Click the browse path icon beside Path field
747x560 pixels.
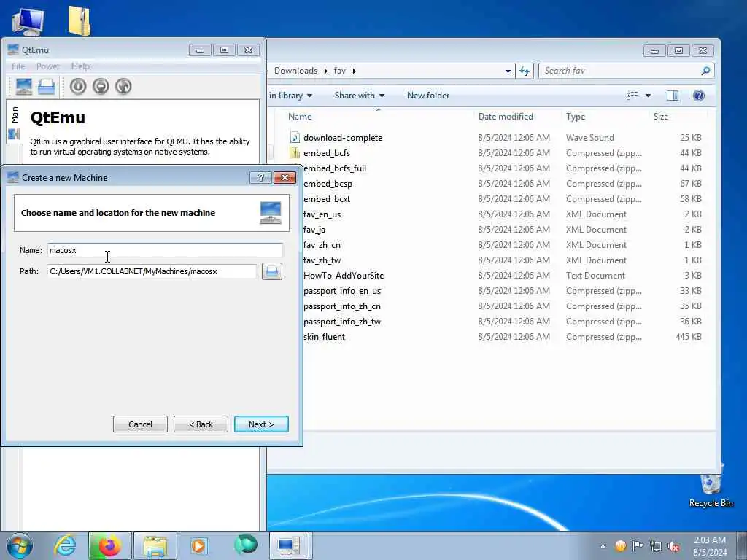[x=271, y=271]
